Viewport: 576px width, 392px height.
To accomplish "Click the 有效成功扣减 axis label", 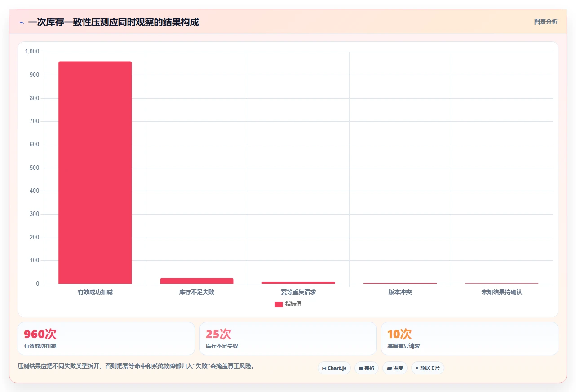I will (x=95, y=292).
